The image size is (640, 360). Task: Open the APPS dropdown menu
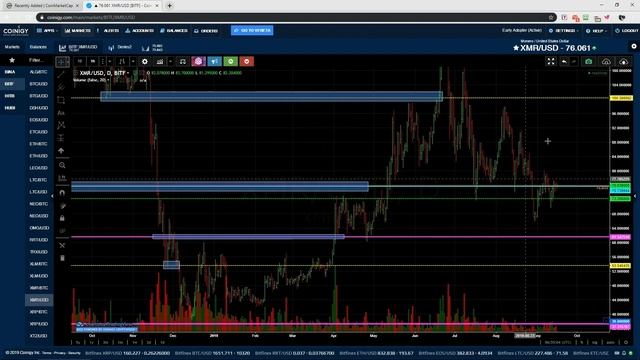pos(47,31)
